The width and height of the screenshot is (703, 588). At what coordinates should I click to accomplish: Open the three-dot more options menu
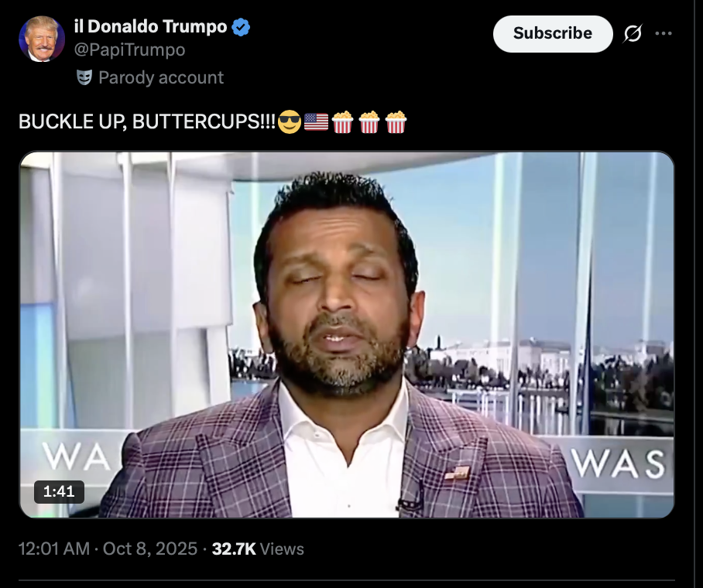click(664, 33)
